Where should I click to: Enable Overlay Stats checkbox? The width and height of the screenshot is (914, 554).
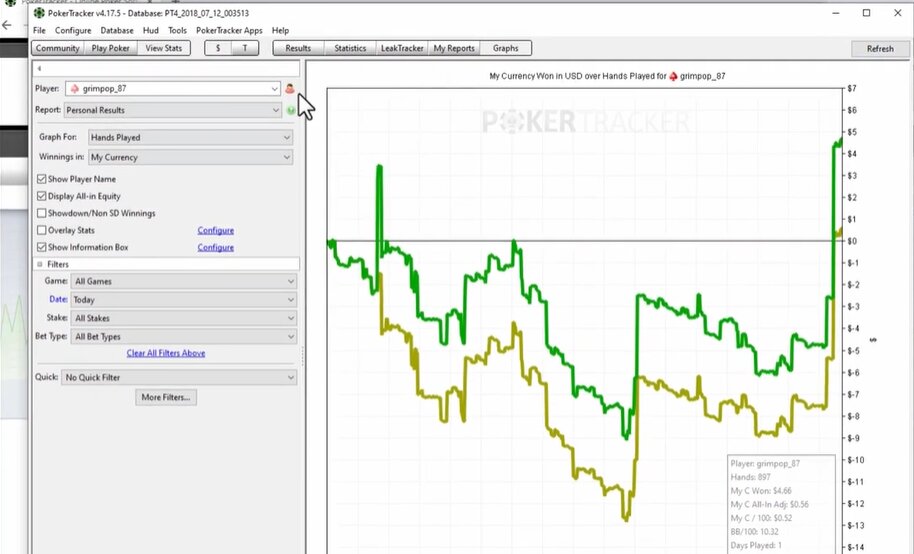click(42, 230)
